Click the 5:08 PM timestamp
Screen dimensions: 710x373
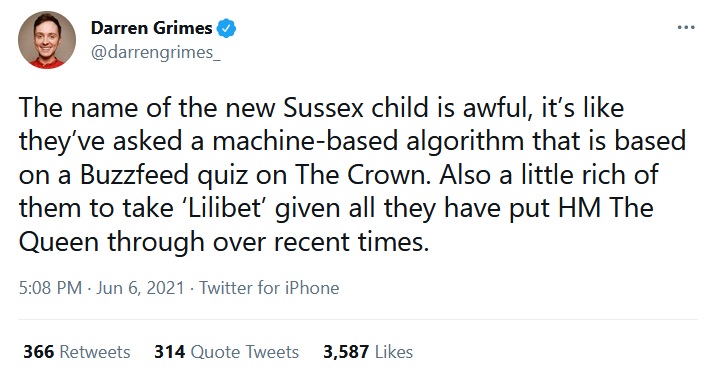click(50, 288)
